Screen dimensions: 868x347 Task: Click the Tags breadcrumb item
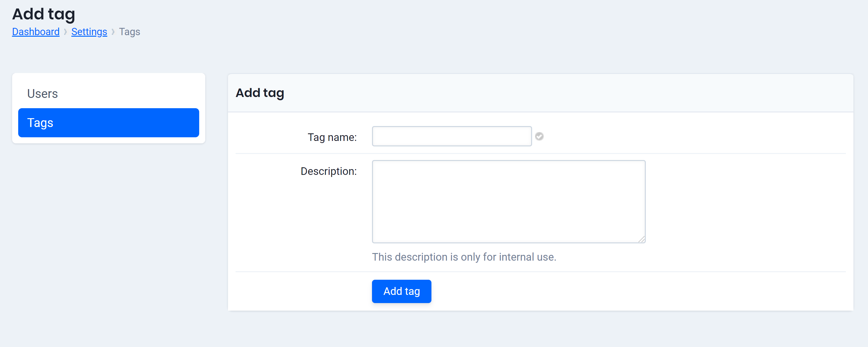(x=130, y=31)
